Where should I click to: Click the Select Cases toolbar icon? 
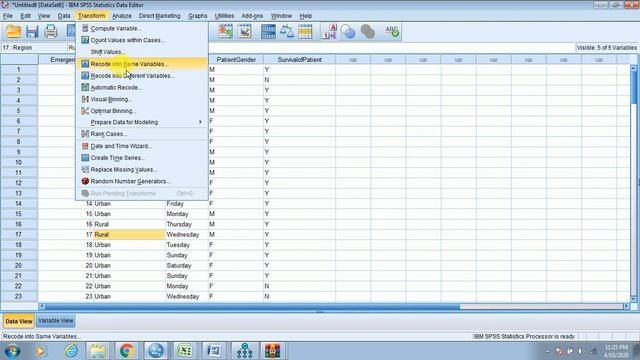[305, 31]
